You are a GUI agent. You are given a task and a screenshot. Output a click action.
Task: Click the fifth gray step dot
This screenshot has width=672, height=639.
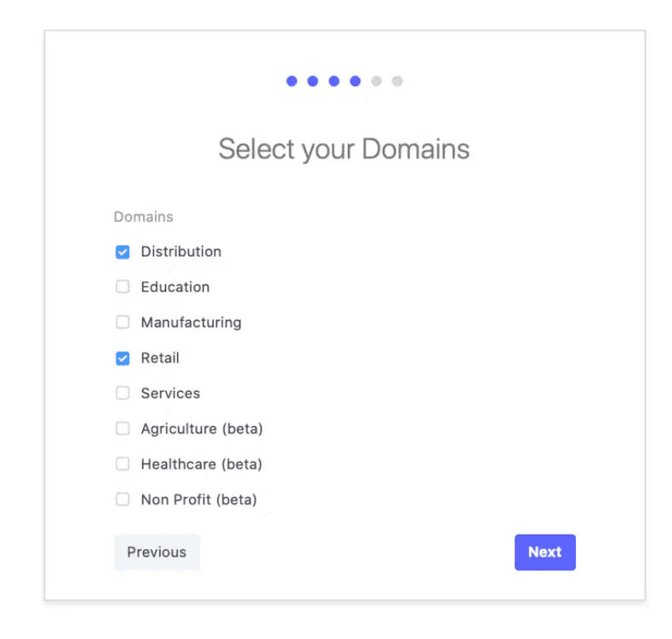point(376,82)
